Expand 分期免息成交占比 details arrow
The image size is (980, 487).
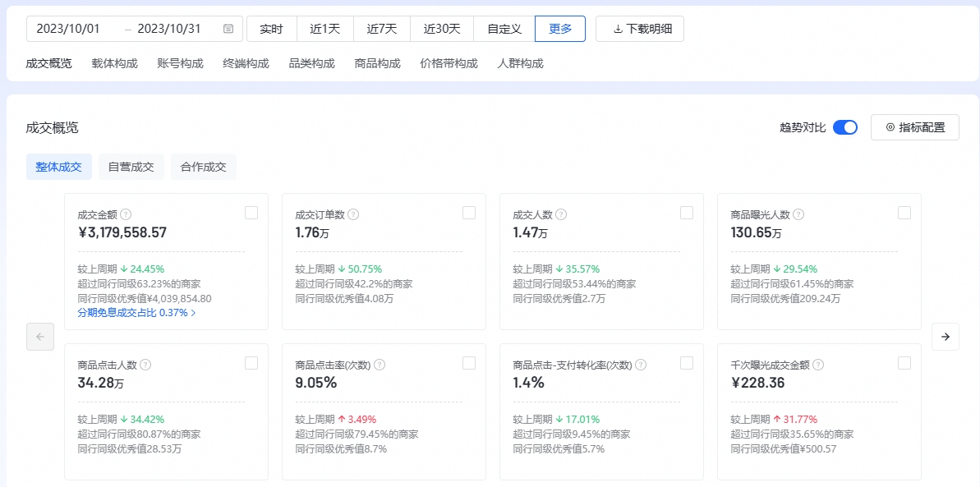193,313
